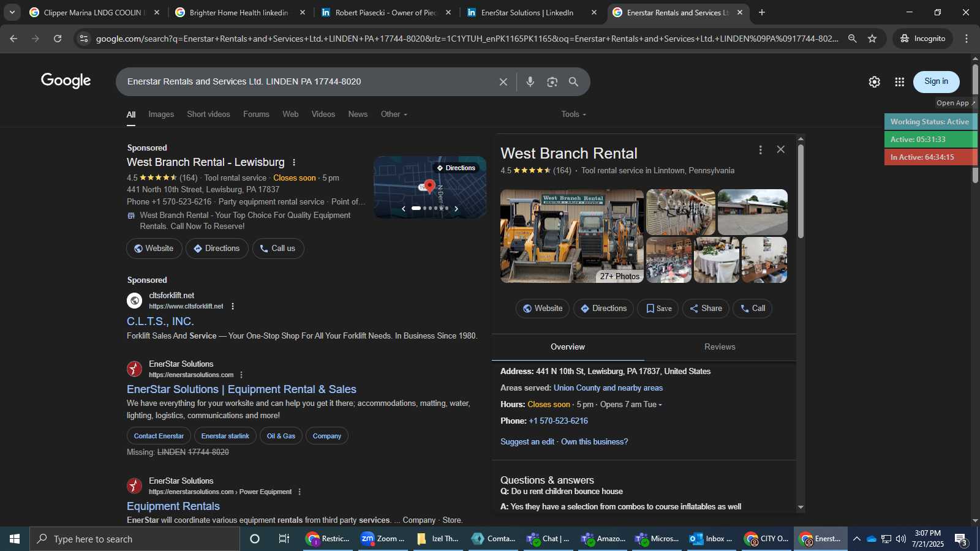
Task: Open the Google apps grid
Action: click(900, 82)
